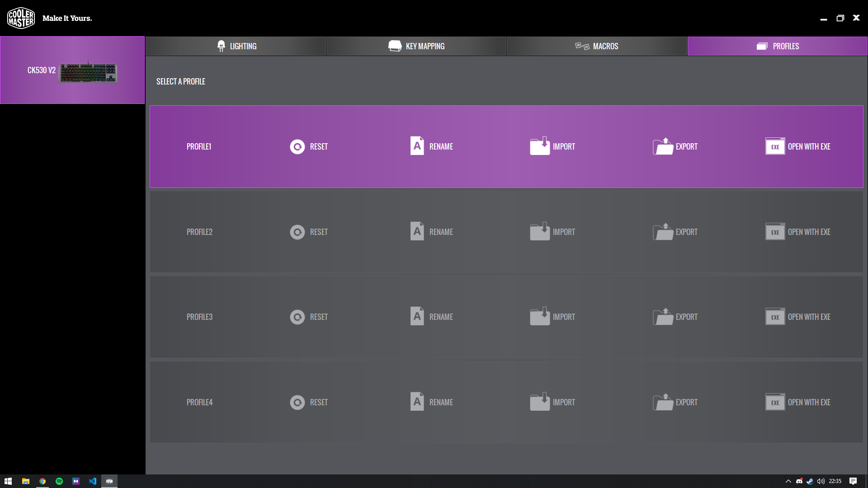868x488 pixels.
Task: Click the Open With EXE icon for Profile3
Action: pyautogui.click(x=775, y=317)
